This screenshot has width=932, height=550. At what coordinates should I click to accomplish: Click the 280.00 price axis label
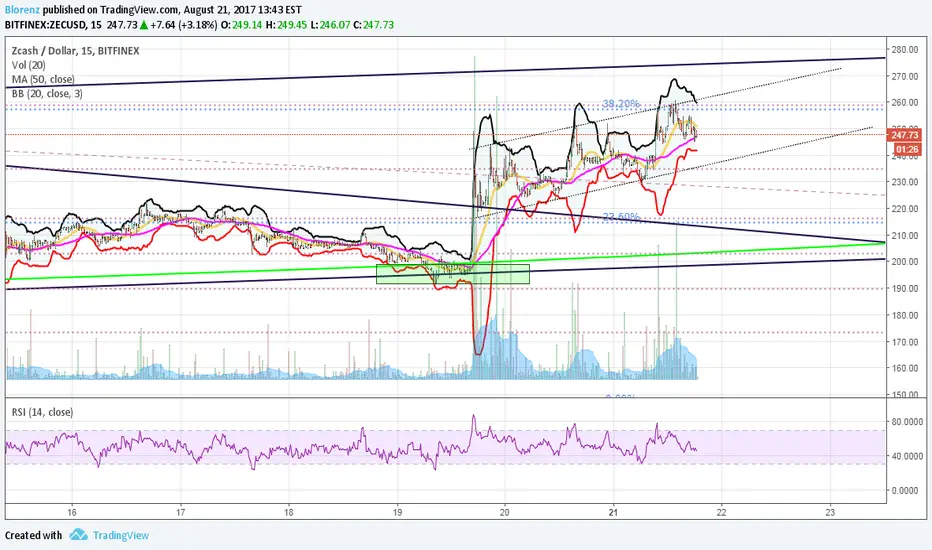pyautogui.click(x=905, y=49)
